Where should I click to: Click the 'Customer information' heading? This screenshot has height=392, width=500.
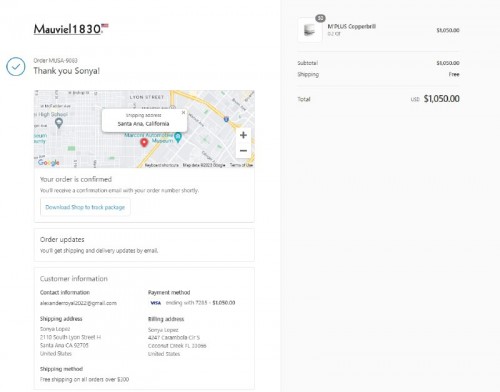[74, 279]
